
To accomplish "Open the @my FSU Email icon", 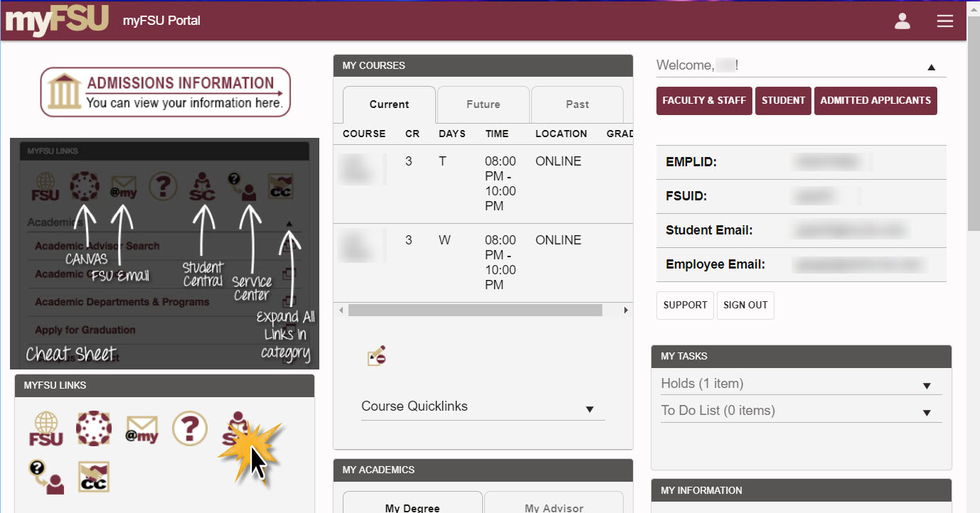I will tap(142, 429).
